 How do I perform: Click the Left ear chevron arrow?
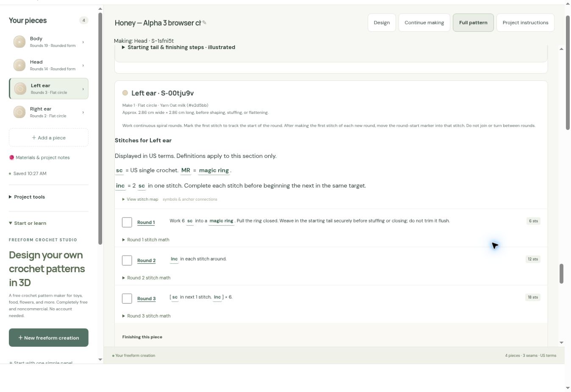83,89
